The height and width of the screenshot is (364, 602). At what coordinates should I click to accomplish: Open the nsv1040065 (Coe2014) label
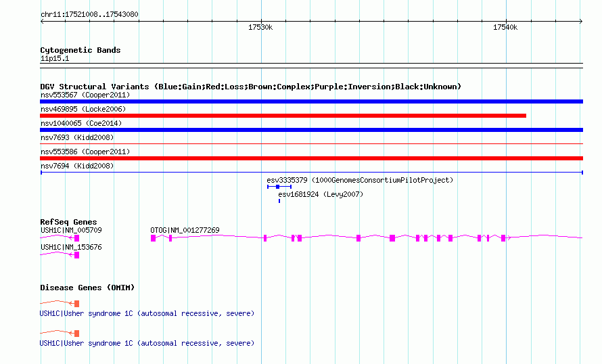pos(81,123)
